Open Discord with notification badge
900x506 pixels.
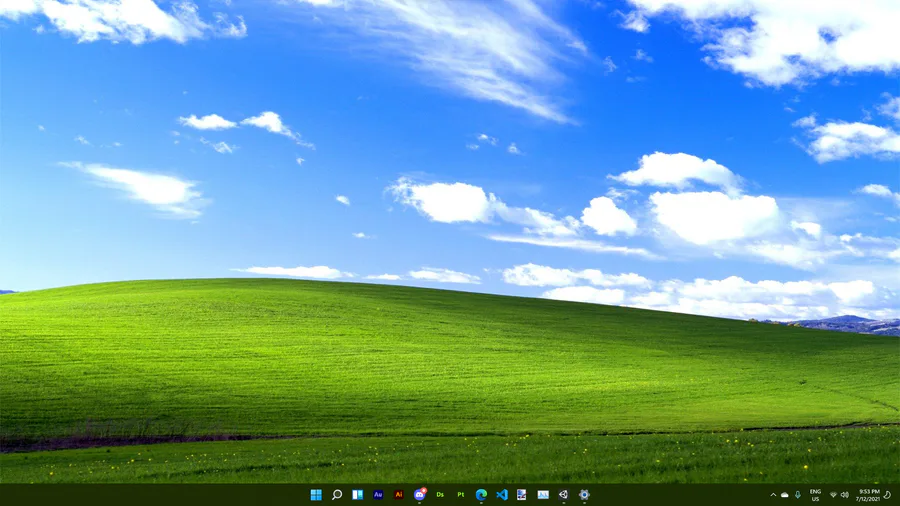[420, 494]
